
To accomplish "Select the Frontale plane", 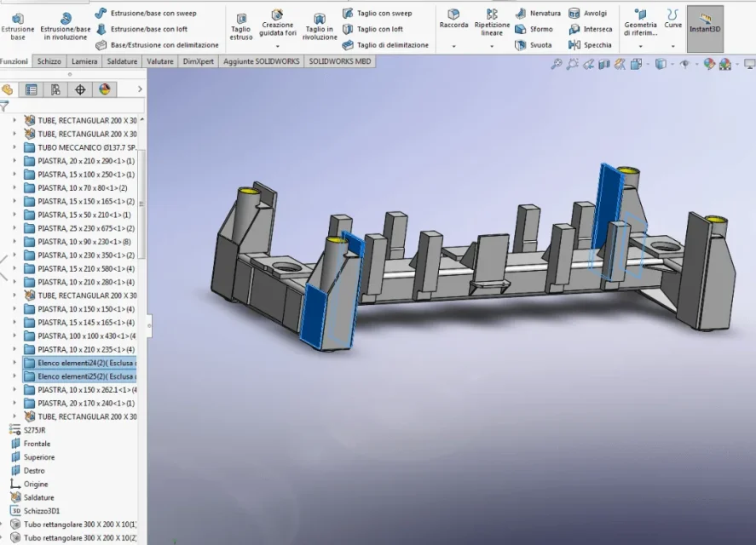I will (31, 444).
